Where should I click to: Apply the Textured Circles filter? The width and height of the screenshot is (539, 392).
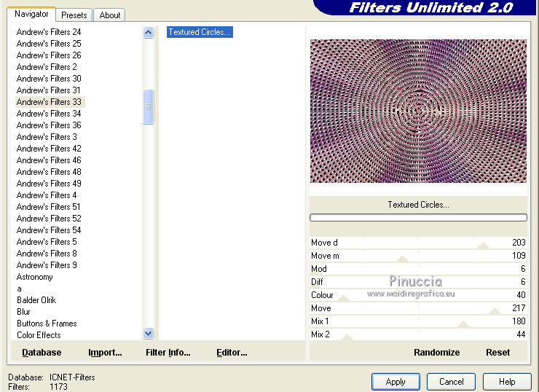(x=396, y=382)
